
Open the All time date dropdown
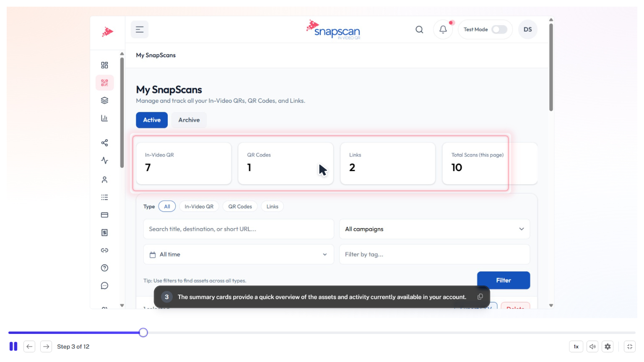(239, 254)
